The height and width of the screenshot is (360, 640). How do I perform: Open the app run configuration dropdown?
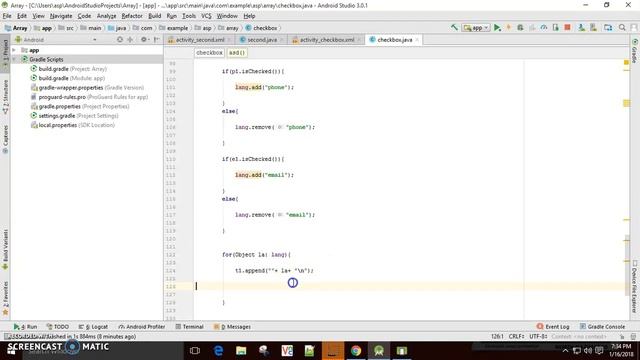tap(476, 27)
